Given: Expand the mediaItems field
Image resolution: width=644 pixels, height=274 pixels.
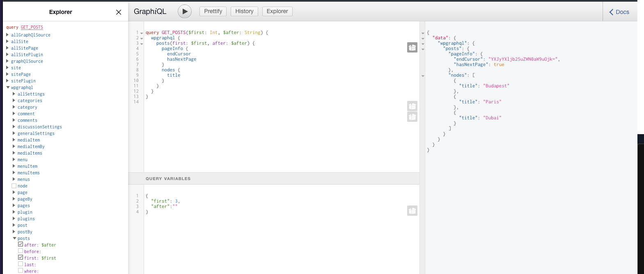Looking at the screenshot, I should pos(14,153).
